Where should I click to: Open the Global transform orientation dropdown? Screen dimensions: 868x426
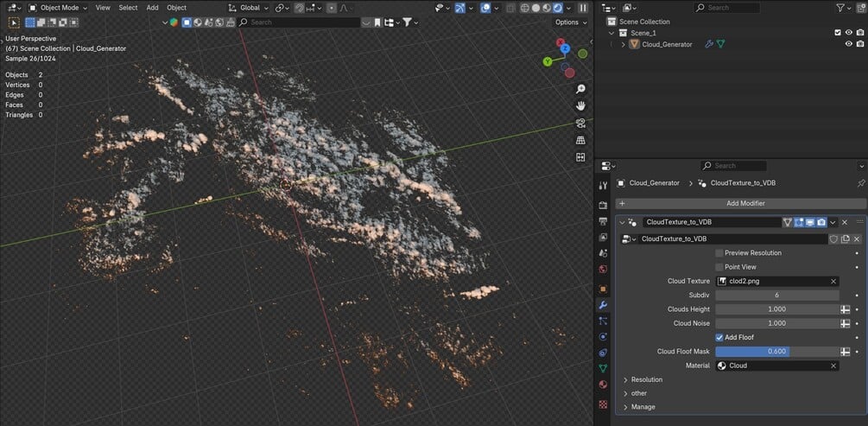pos(249,8)
